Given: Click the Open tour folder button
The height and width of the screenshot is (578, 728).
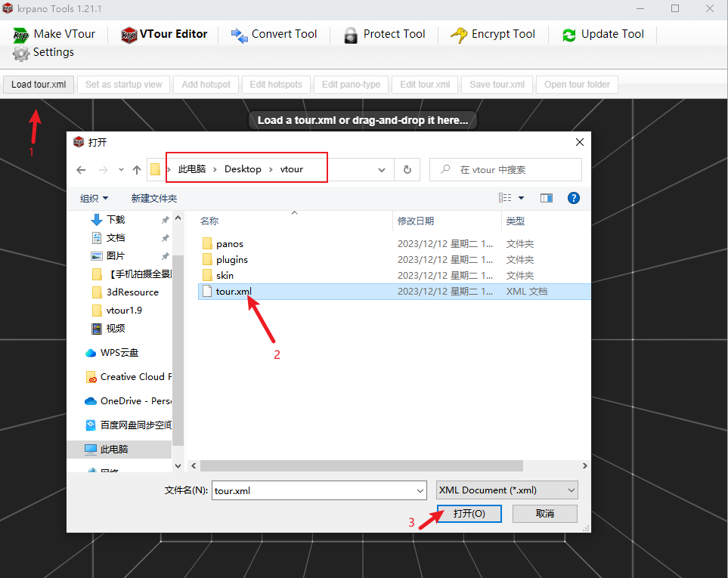Looking at the screenshot, I should (x=577, y=85).
